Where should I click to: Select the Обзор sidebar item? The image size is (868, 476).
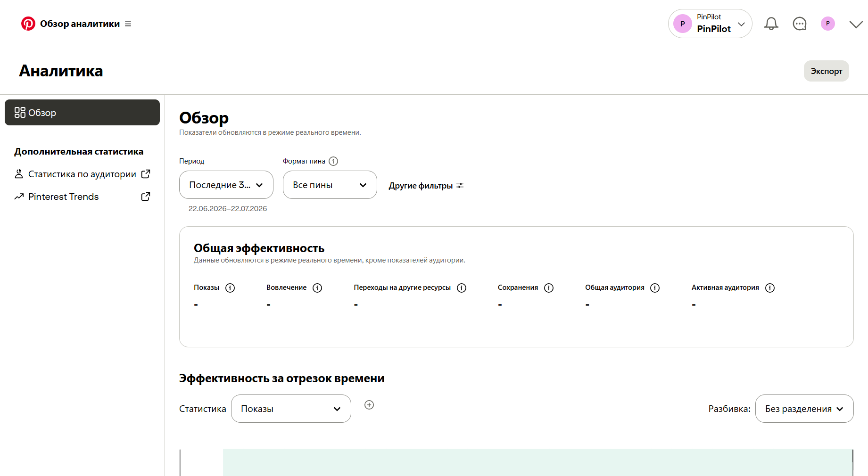pyautogui.click(x=82, y=113)
